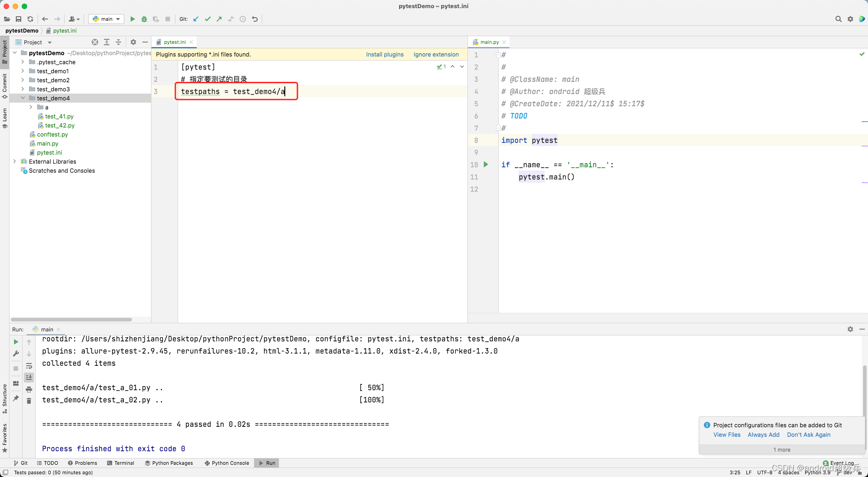The width and height of the screenshot is (868, 477).
Task: Run the main configuration from the toolbar
Action: (132, 19)
